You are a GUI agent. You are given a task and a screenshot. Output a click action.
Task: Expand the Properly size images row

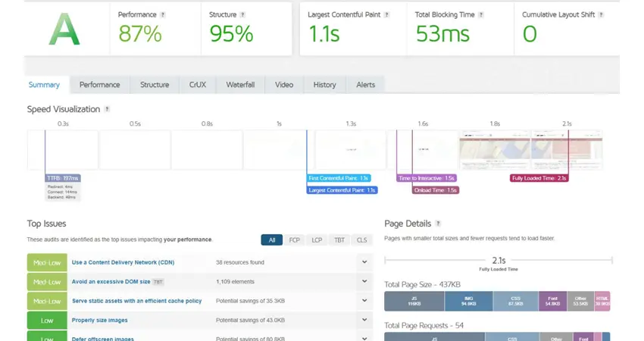click(364, 320)
